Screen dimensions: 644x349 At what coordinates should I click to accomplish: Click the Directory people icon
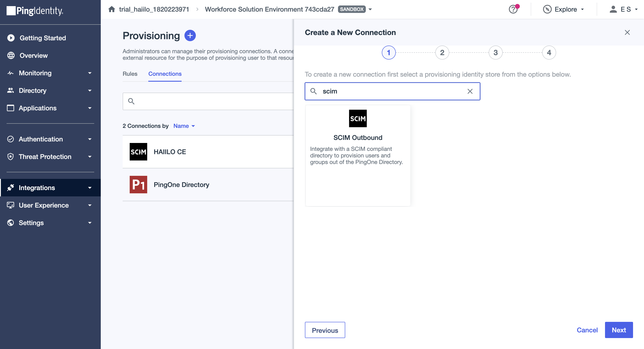[11, 90]
